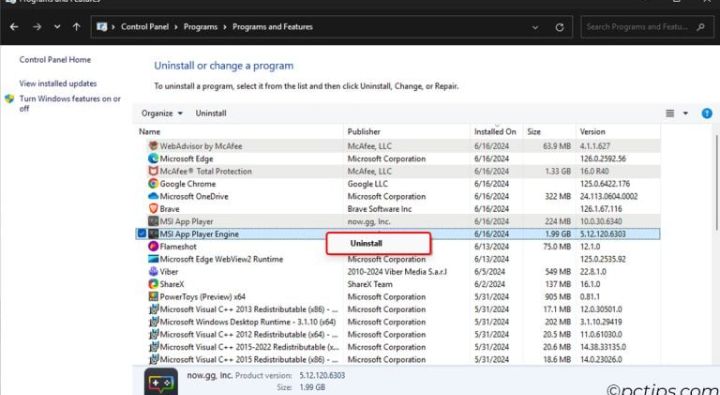Select Microsoft Visual C++ 2015-2022 Redistributable row
Image resolution: width=720 pixels, height=395 pixels.
pos(398,347)
